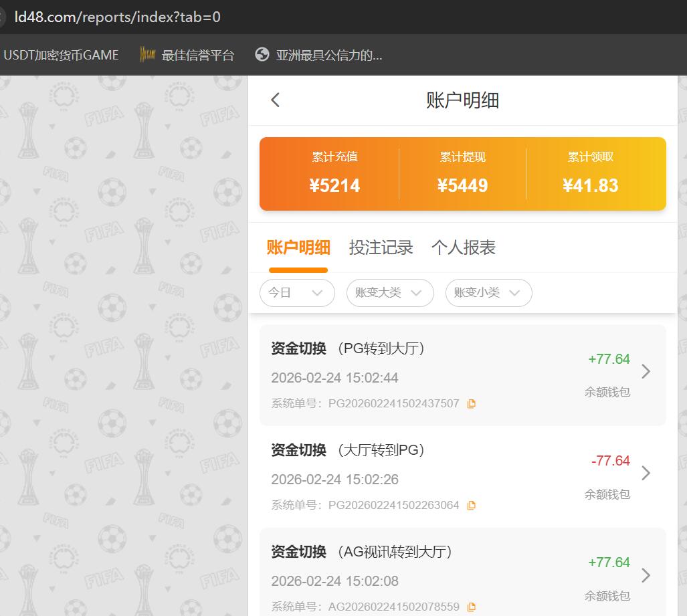Copy AG202602241502078559 system order number
This screenshot has height=616, width=687.
click(472, 607)
